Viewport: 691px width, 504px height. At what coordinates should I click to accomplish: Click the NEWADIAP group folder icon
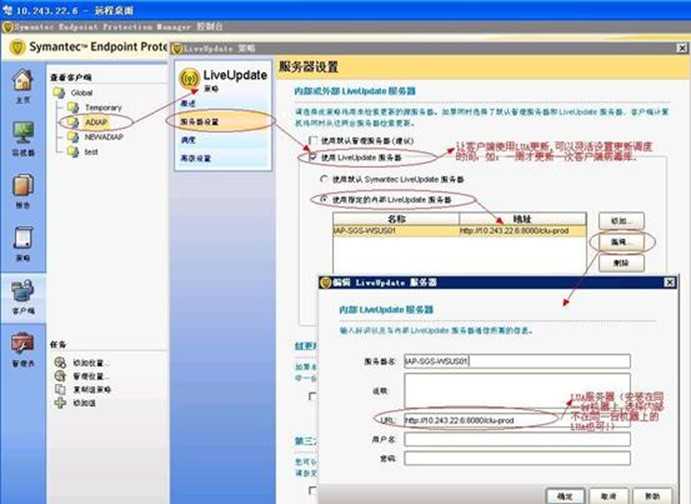[x=73, y=137]
